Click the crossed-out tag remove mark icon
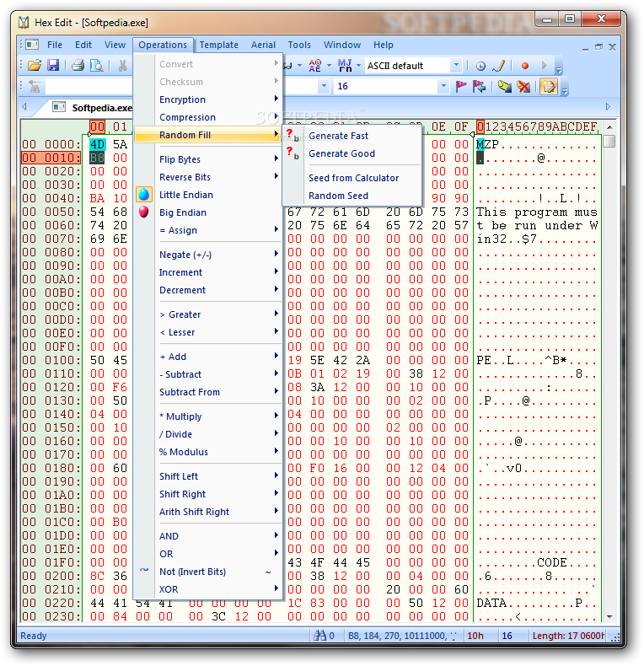 (523, 87)
